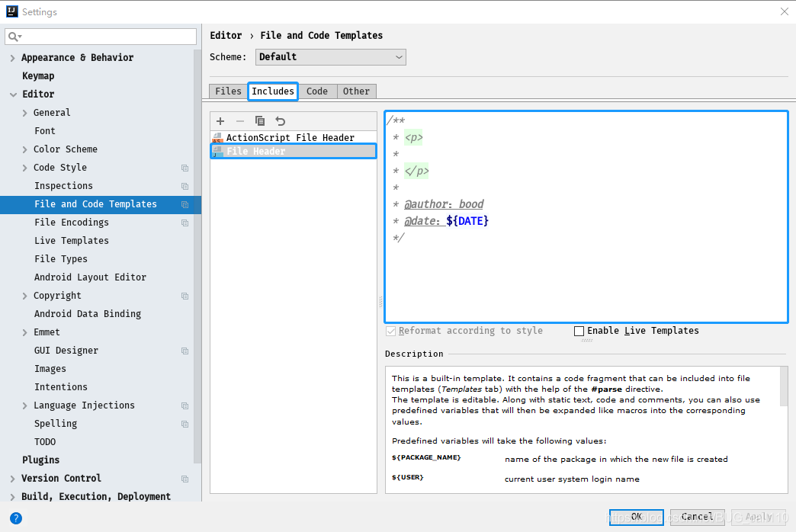Click the gear icon beside Code Style
The height and width of the screenshot is (532, 796).
tap(183, 167)
